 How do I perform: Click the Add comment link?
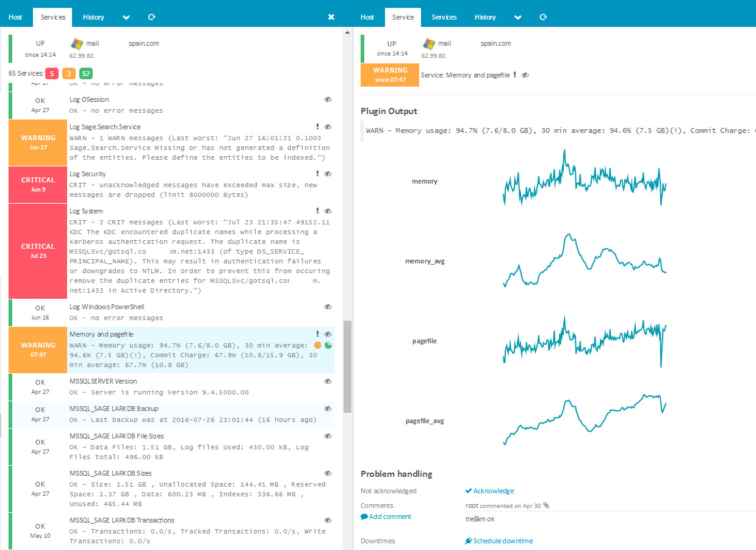pos(390,516)
